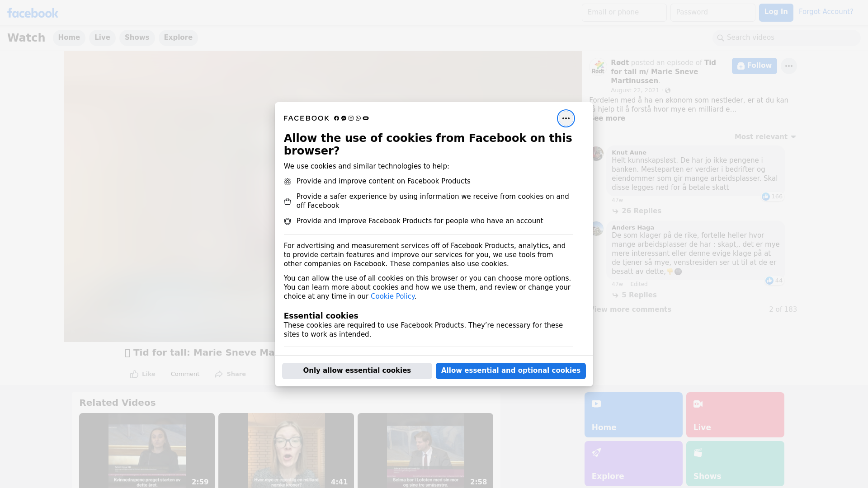Screen dimensions: 868x488
Task: Expand post text with See more
Action: (x=608, y=118)
